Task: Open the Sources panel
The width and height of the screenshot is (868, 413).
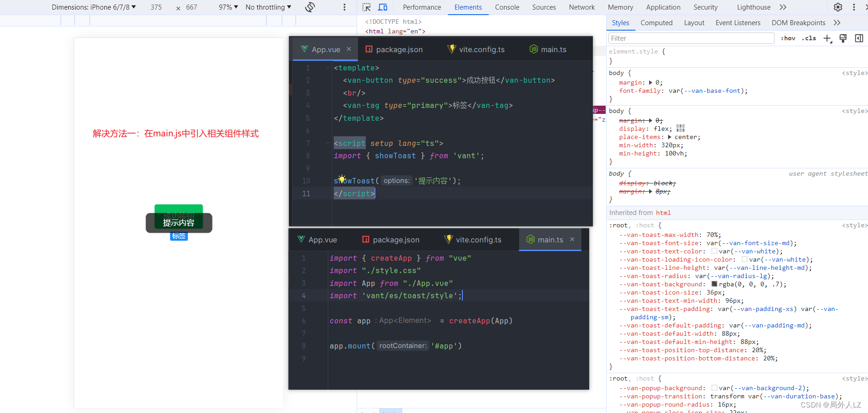Action: (x=544, y=7)
